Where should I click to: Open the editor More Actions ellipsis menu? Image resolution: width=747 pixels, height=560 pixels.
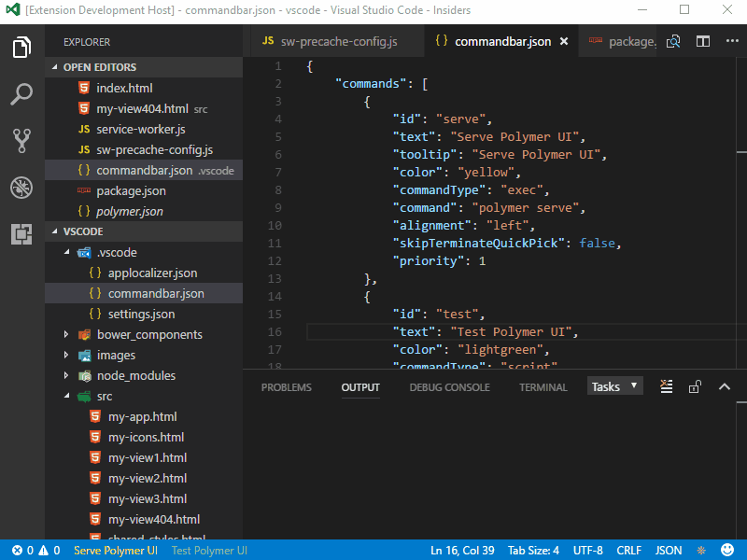(732, 41)
